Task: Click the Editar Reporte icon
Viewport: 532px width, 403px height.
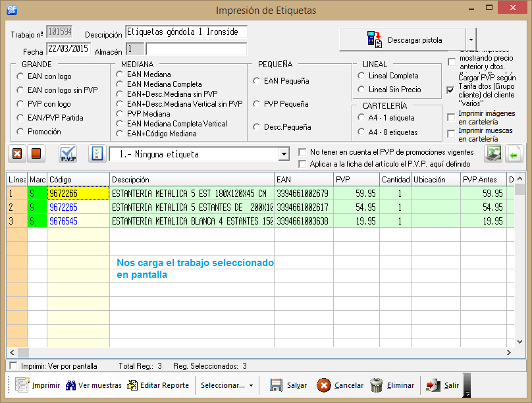Action: (x=132, y=385)
